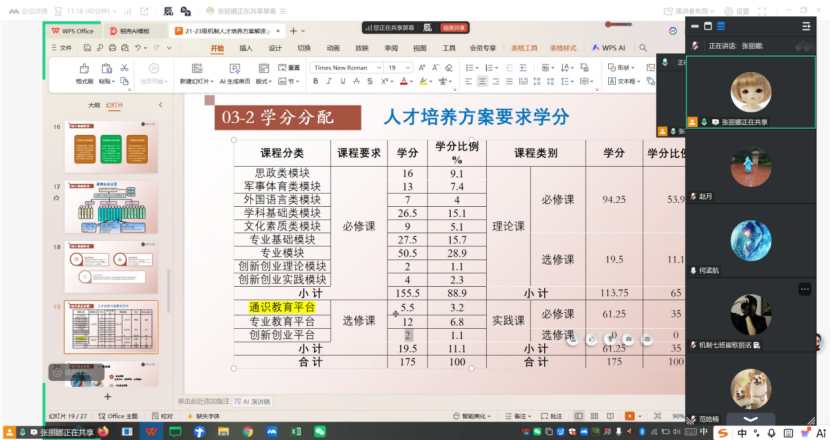Screen dimensions: 831x440
Task: Click the Bold formatting icon
Action: (x=314, y=81)
